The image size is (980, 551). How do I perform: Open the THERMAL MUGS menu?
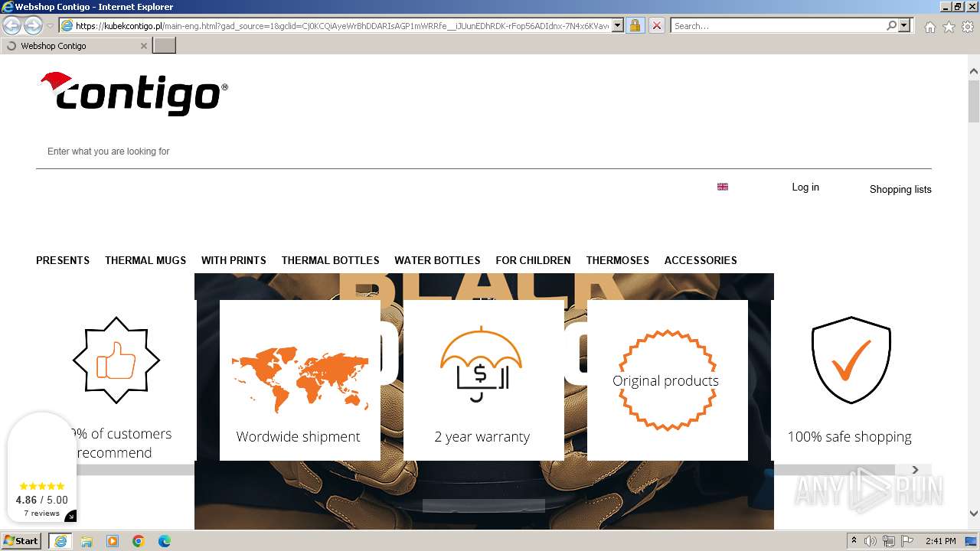pos(145,260)
